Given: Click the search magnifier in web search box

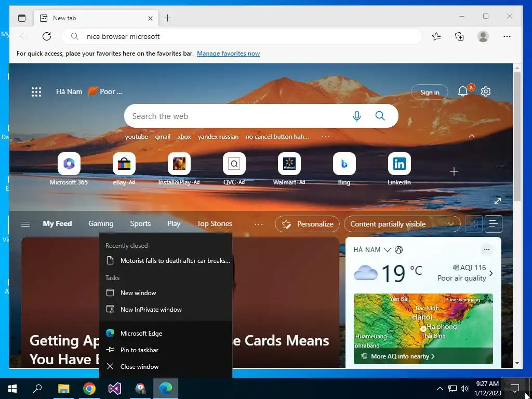Looking at the screenshot, I should [380, 116].
